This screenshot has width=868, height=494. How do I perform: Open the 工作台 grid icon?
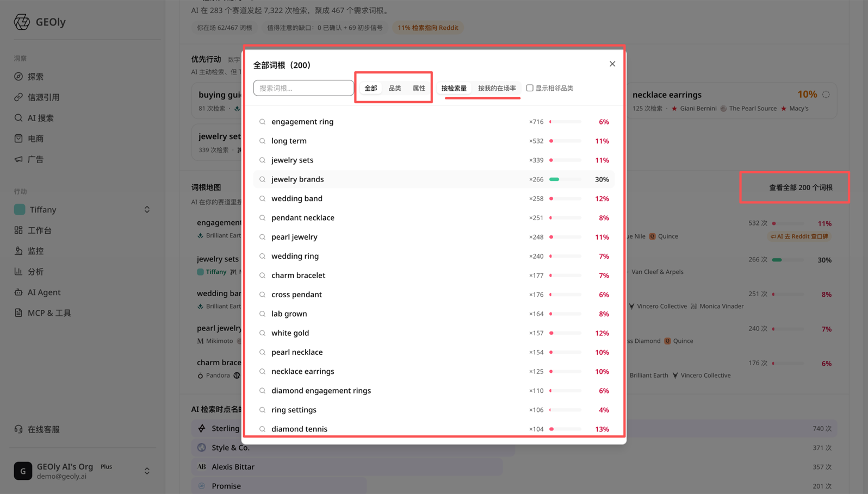coord(18,230)
